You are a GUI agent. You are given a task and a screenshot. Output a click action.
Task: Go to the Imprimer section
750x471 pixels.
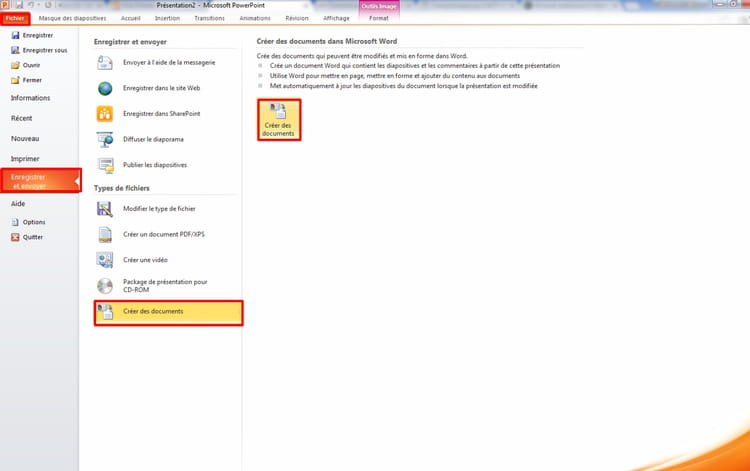25,159
